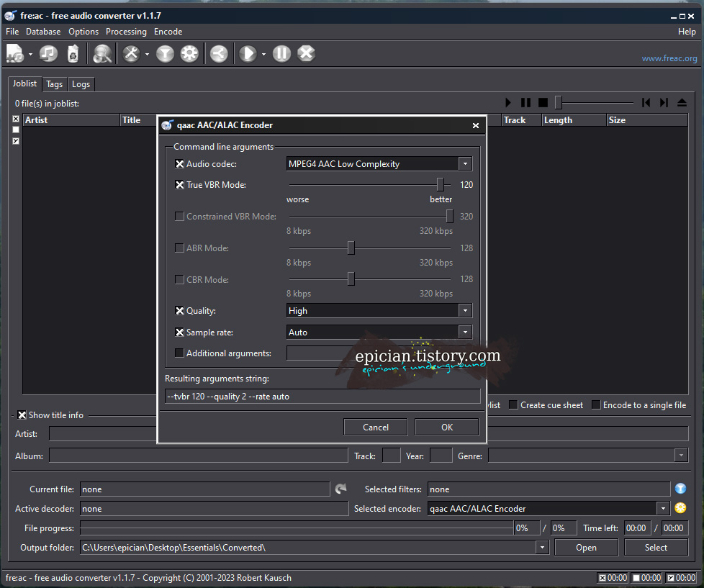Open the File menu
Screen dimensions: 704x588
[12, 32]
